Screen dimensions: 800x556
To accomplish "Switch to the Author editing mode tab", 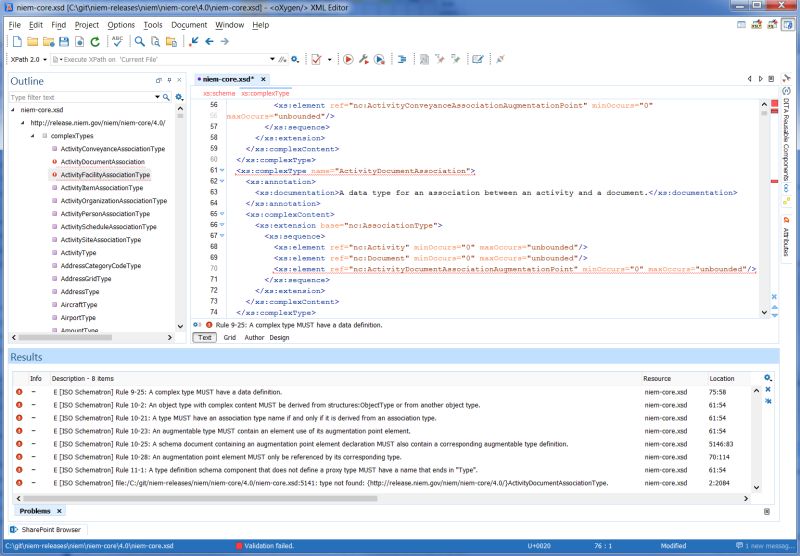I will tap(254, 338).
